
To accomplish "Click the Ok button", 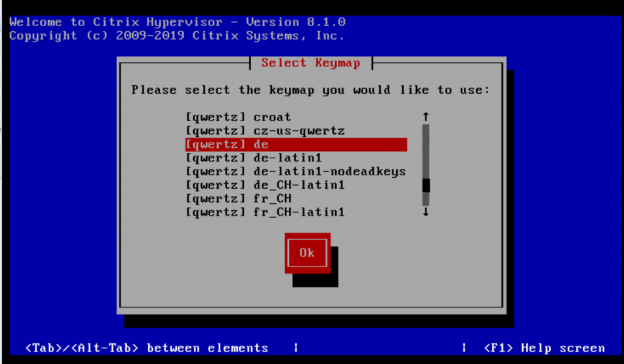I will tap(307, 253).
